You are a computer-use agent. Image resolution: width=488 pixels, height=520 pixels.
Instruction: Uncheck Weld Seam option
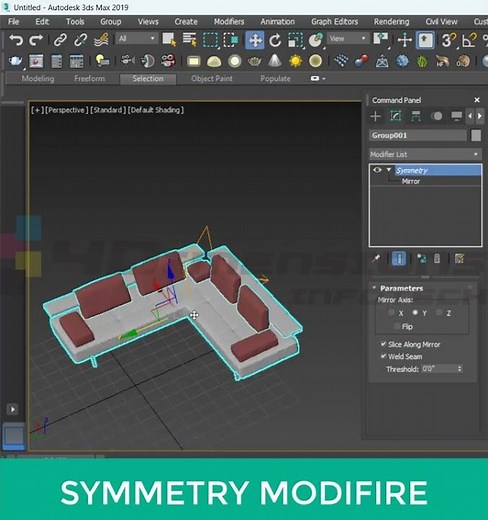tap(383, 356)
